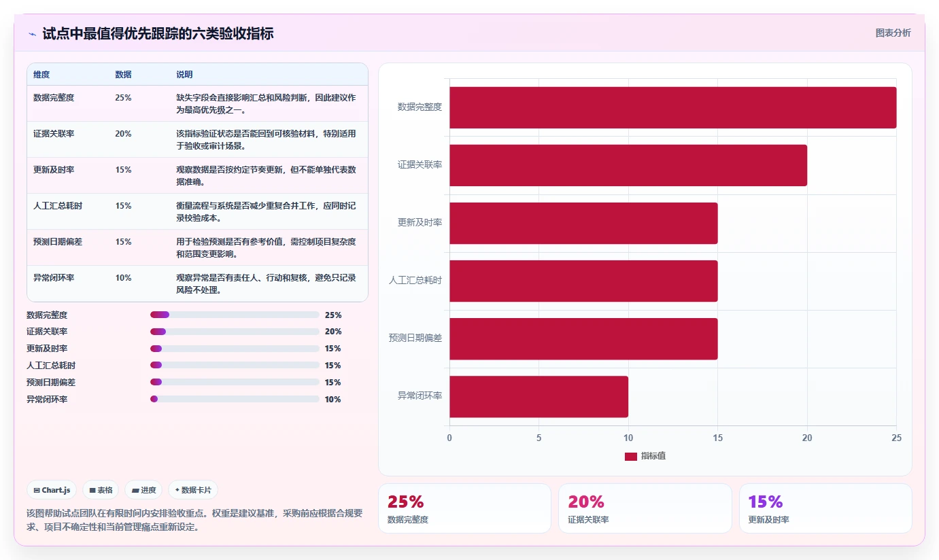Screen dimensions: 939x560
Task: Click the x-axis tick label 20
Action: pos(807,438)
